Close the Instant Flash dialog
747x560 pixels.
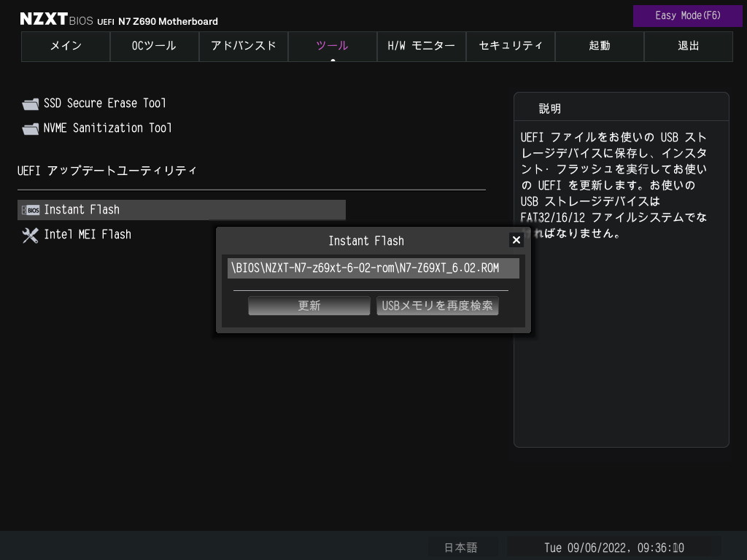click(516, 240)
